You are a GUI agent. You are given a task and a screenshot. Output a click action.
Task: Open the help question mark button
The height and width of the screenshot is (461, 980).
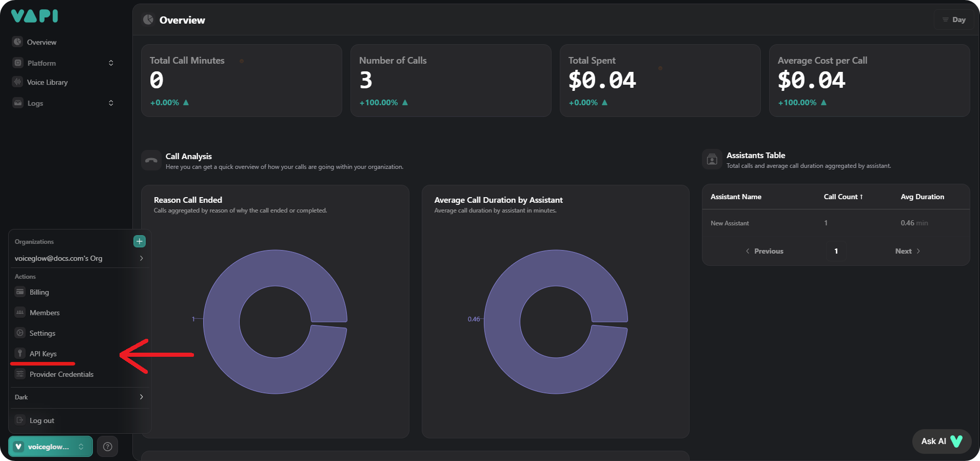coord(107,447)
